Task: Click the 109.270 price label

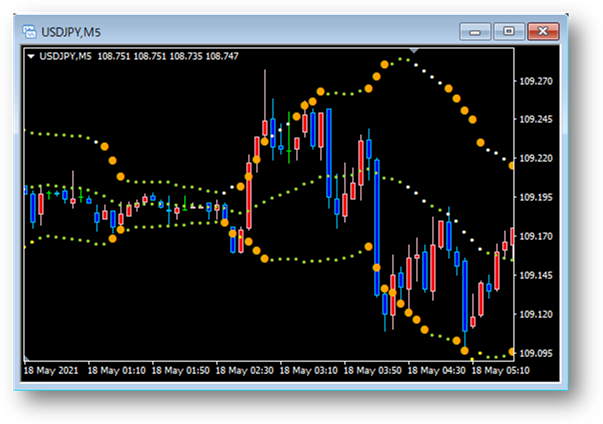Action: pos(536,81)
